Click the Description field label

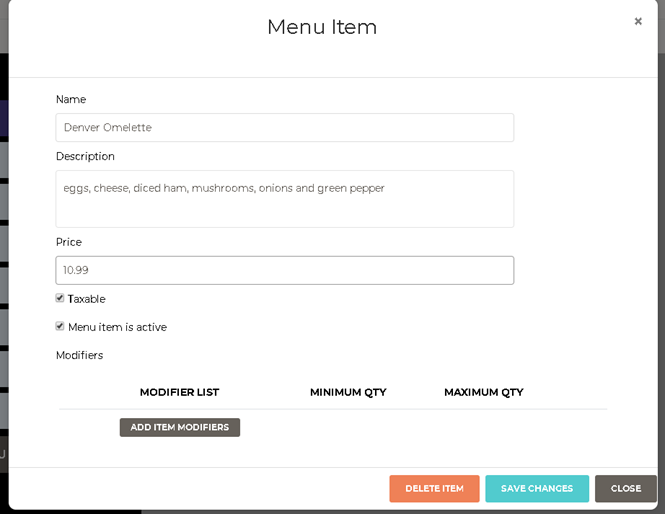[x=85, y=156]
